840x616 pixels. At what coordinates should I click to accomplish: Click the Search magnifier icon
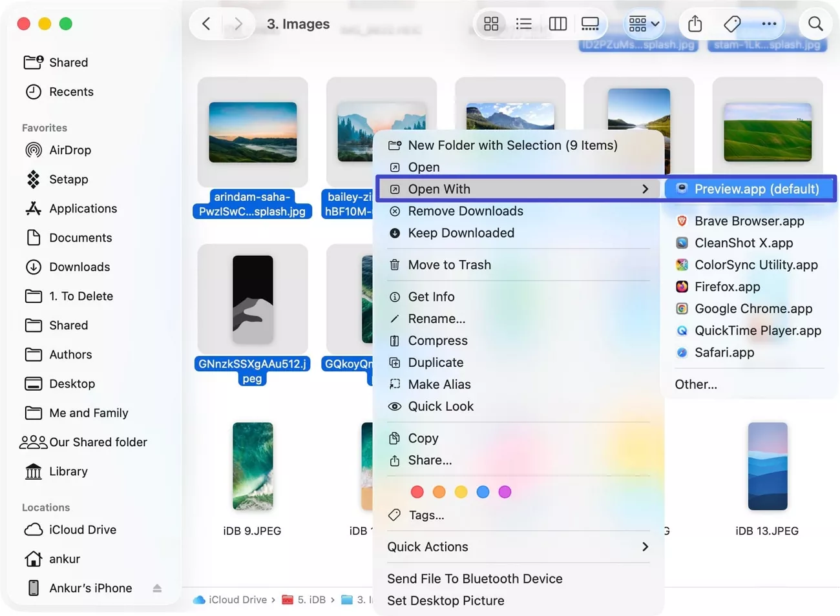coord(815,23)
